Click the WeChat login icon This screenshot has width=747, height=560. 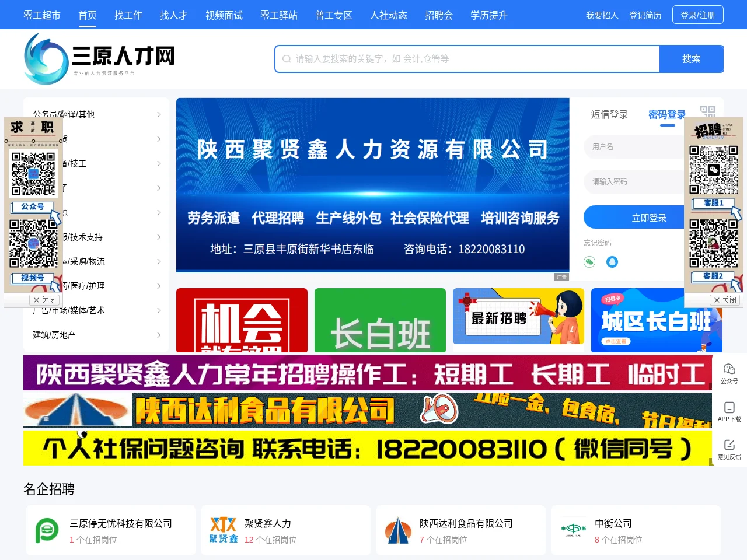[589, 262]
